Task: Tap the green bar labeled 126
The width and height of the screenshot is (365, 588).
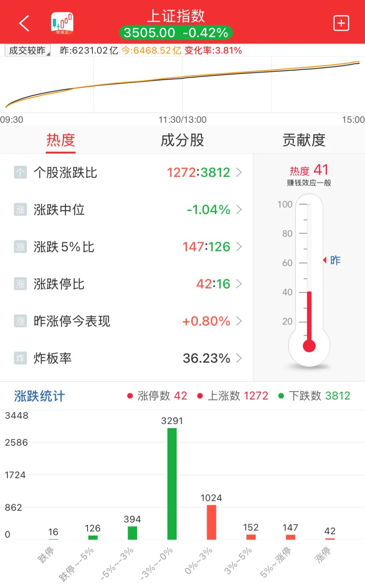Action: click(93, 537)
